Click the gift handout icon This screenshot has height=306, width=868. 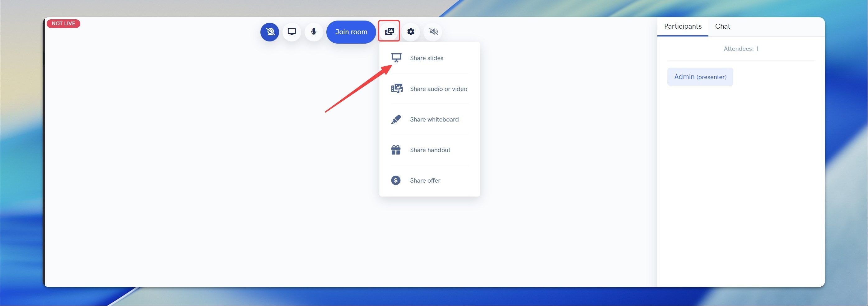coord(396,150)
